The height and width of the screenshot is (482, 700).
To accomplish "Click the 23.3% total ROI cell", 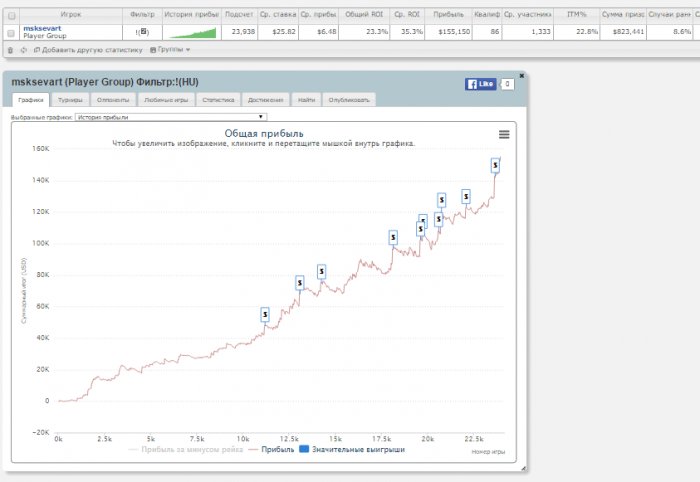I will [x=364, y=32].
